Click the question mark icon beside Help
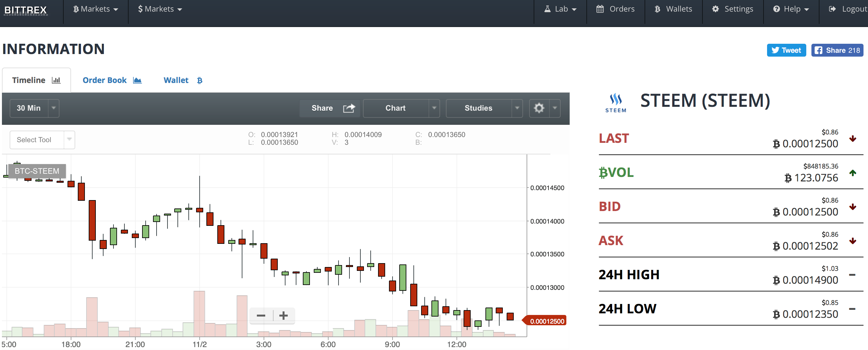Viewport: 868px width, 350px height. 777,9
